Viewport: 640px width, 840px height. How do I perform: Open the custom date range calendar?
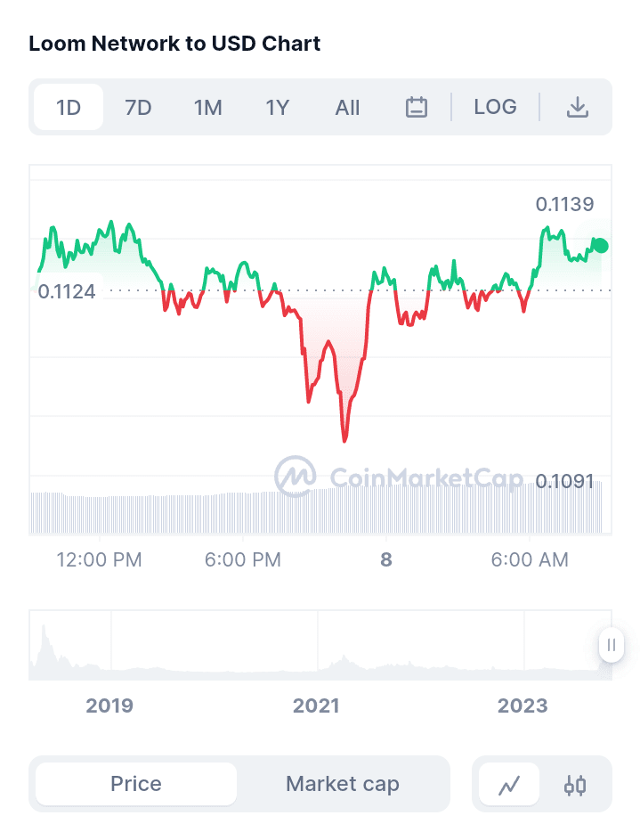coord(415,107)
